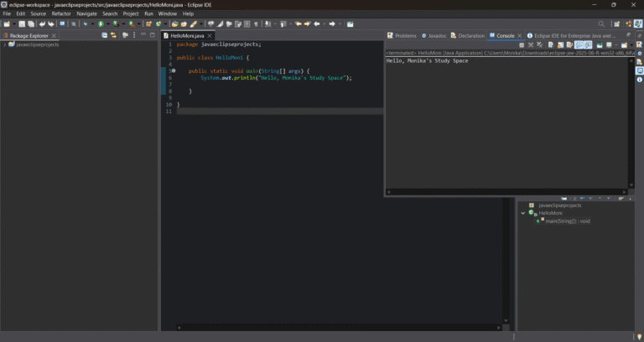Screen dimensions: 644x342
Task: Switch to the Problems tab
Action: tap(405, 36)
